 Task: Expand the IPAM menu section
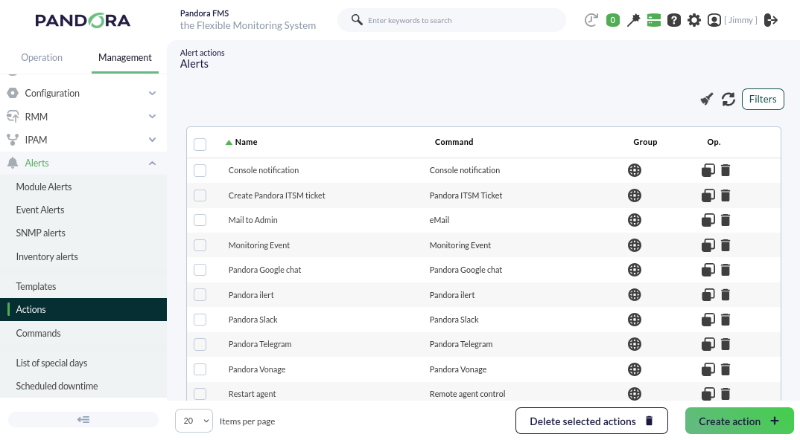(x=83, y=140)
